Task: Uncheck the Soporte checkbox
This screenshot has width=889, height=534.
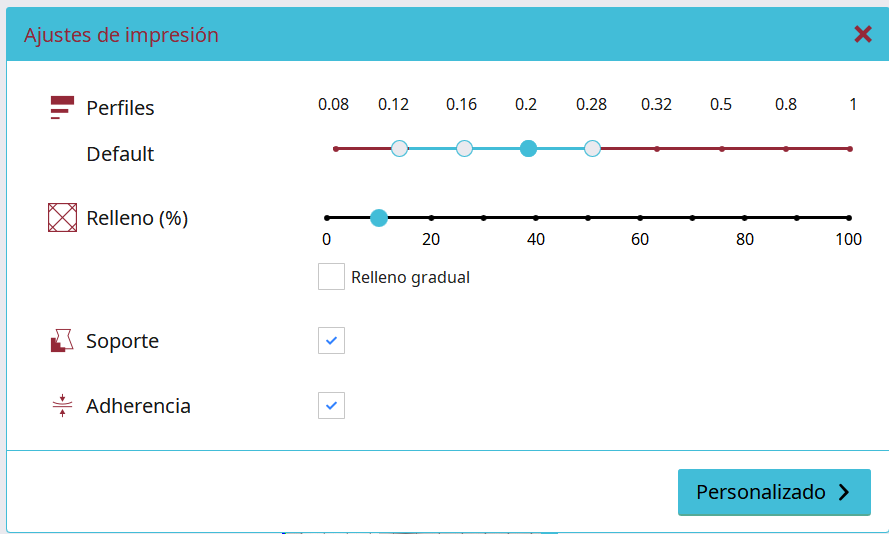Action: [x=331, y=341]
